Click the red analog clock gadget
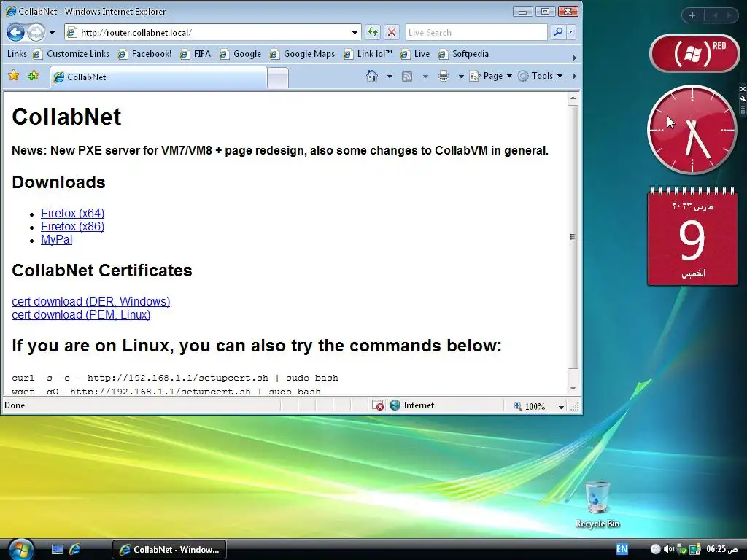Screen dimensions: 747x560 click(x=692, y=130)
